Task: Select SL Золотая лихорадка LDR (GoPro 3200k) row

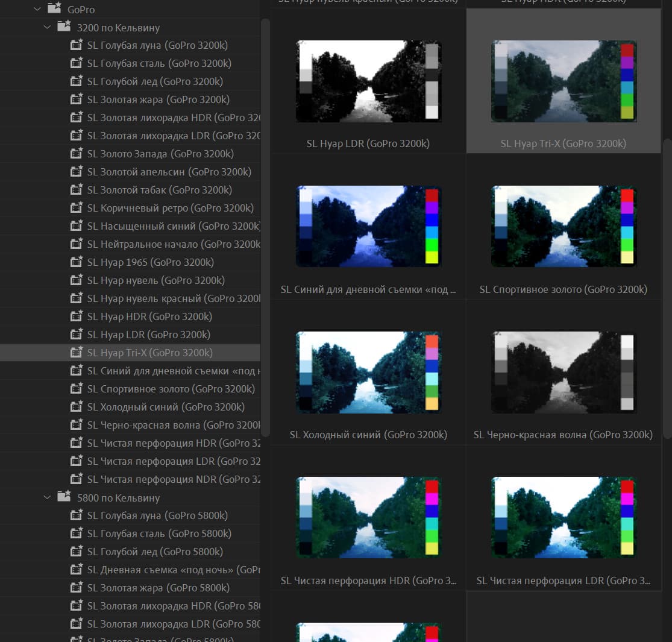Action: tap(130, 136)
